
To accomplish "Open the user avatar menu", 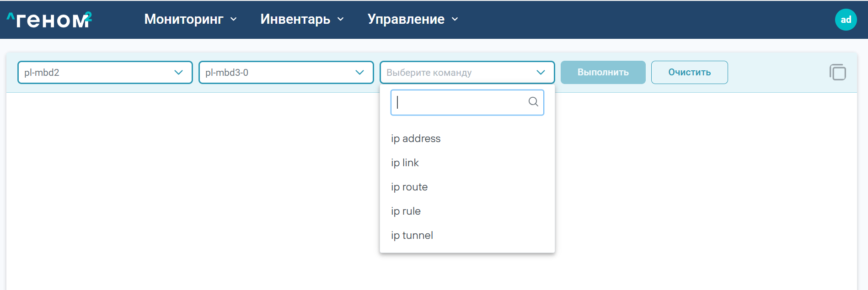I will coord(846,20).
